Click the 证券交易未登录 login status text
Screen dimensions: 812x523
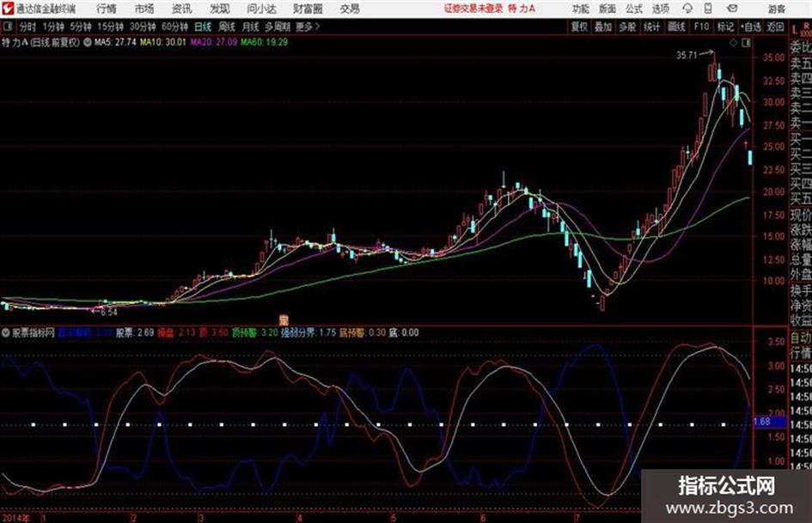473,9
